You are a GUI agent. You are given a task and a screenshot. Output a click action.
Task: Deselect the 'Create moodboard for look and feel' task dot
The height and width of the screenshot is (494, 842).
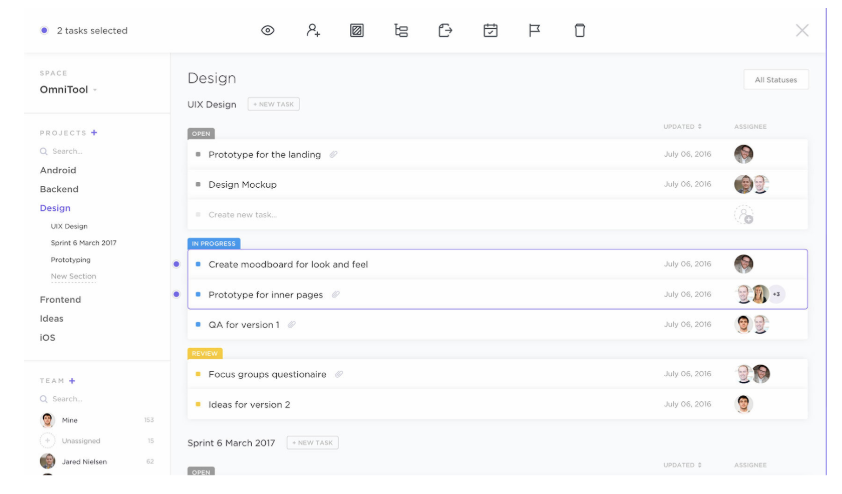coord(176,264)
